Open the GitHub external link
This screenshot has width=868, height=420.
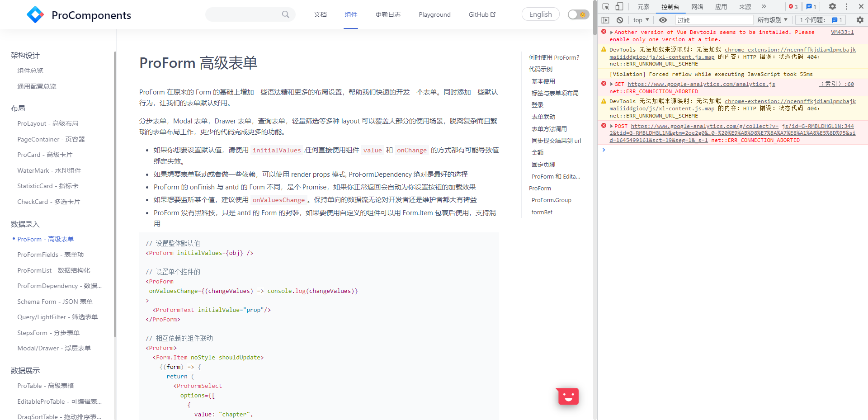(x=482, y=14)
